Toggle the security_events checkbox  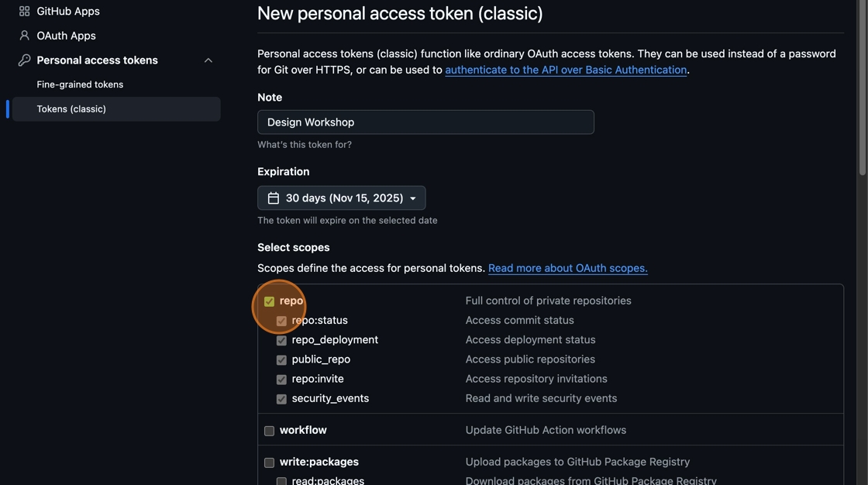(x=281, y=399)
